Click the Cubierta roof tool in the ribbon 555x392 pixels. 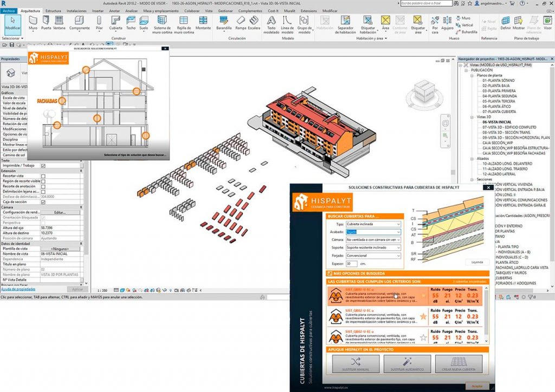click(115, 23)
